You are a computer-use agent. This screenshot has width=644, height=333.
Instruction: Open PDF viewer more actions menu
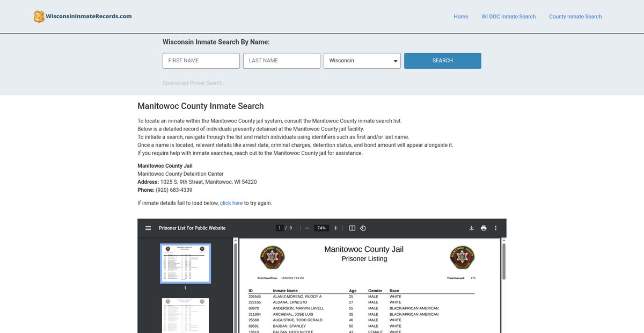[496, 228]
